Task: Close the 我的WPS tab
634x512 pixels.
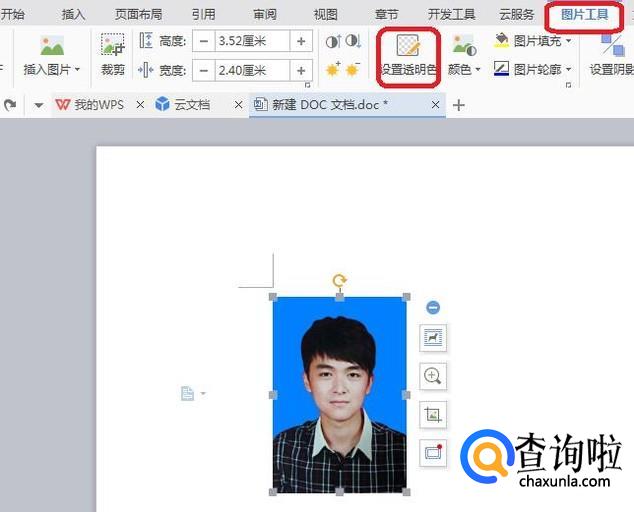Action: (x=140, y=105)
